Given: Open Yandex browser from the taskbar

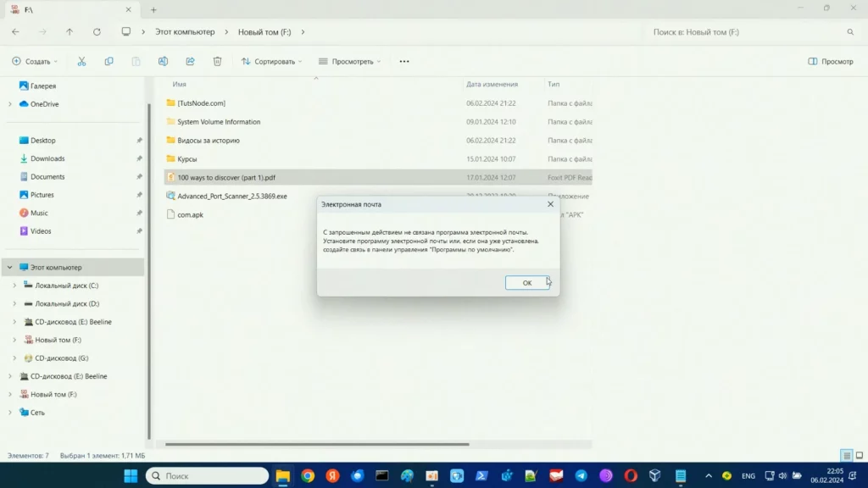Looking at the screenshot, I should point(332,476).
